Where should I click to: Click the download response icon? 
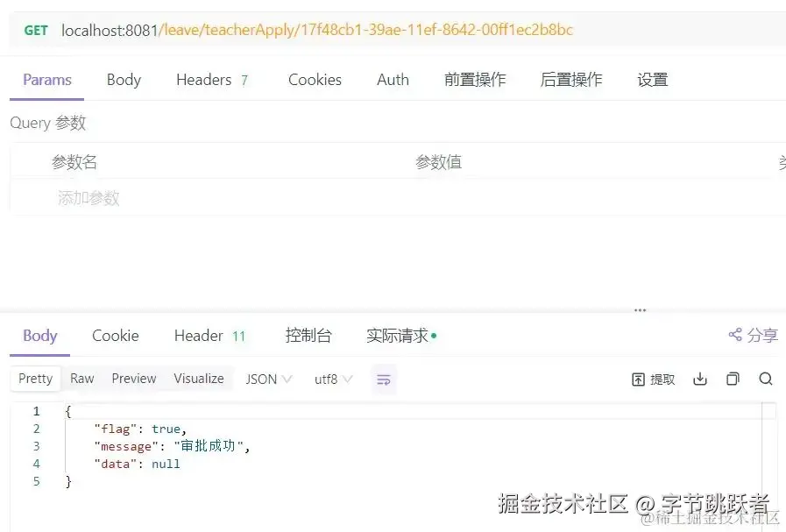(699, 379)
